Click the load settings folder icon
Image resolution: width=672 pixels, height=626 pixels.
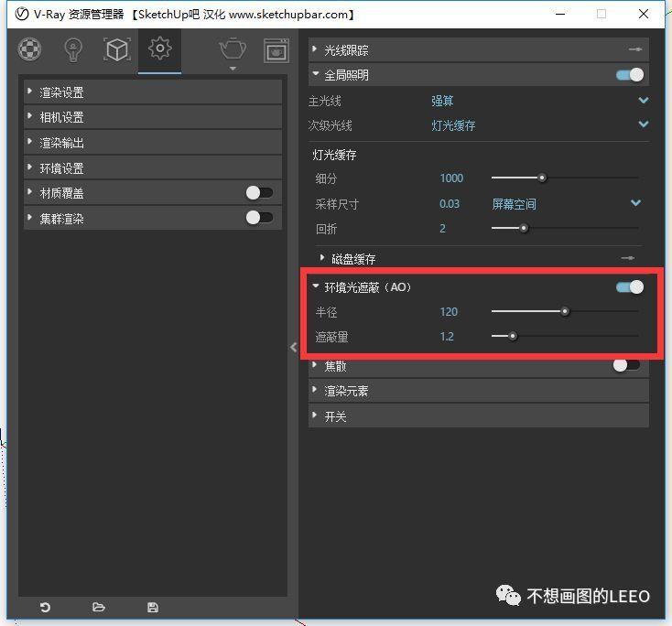coord(99,607)
